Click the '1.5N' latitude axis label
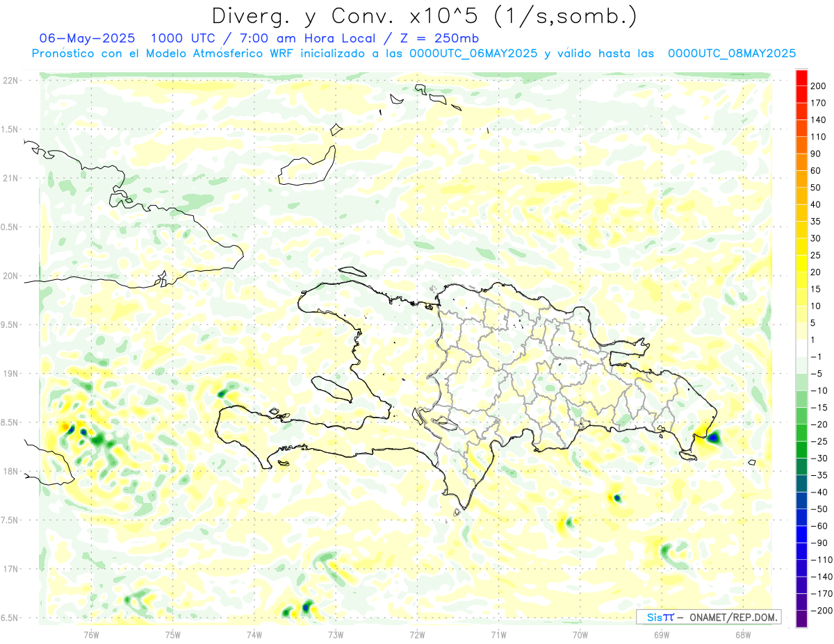 [x=10, y=130]
